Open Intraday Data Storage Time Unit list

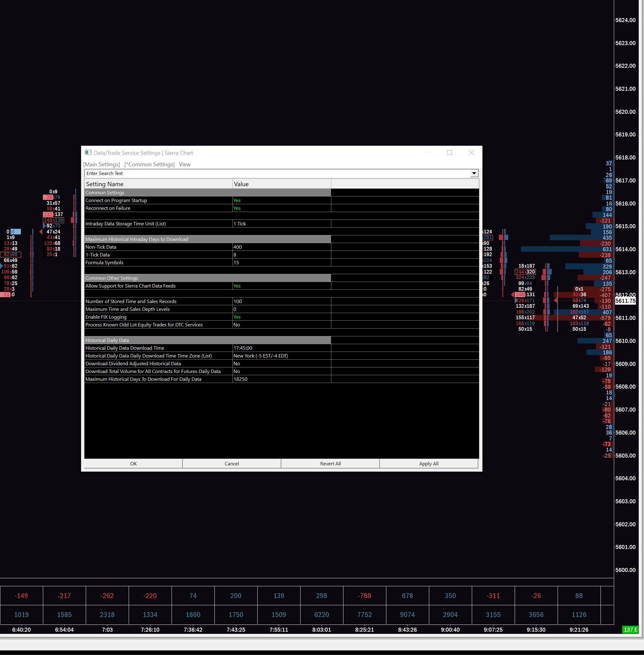click(x=281, y=224)
